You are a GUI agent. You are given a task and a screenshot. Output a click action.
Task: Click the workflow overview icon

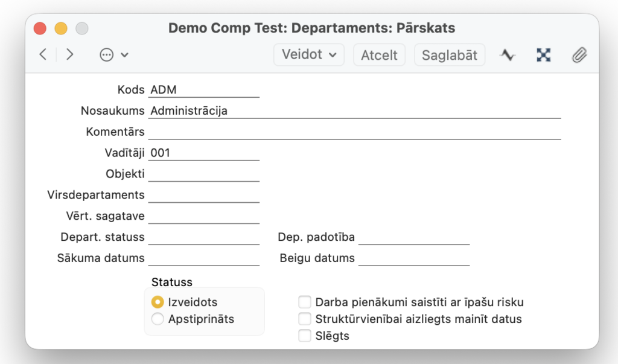(544, 55)
